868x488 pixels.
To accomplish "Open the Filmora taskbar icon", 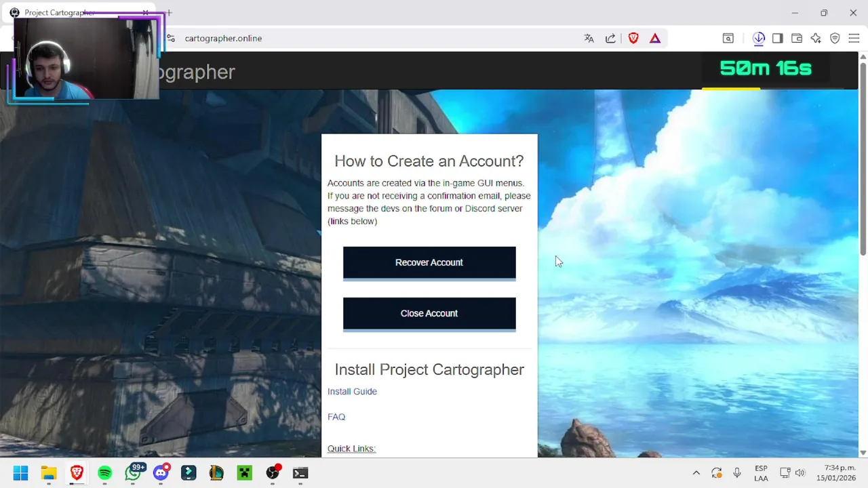I will click(189, 473).
